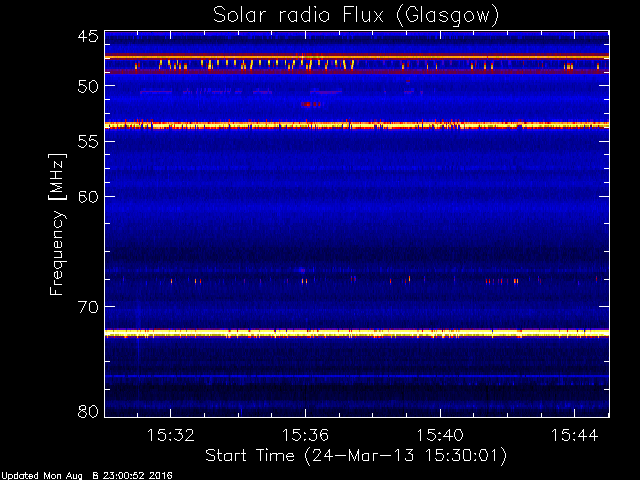Viewport: 640px width, 480px height.
Task: Click the orange-red emission band near 47 MHz
Action: click(x=357, y=57)
